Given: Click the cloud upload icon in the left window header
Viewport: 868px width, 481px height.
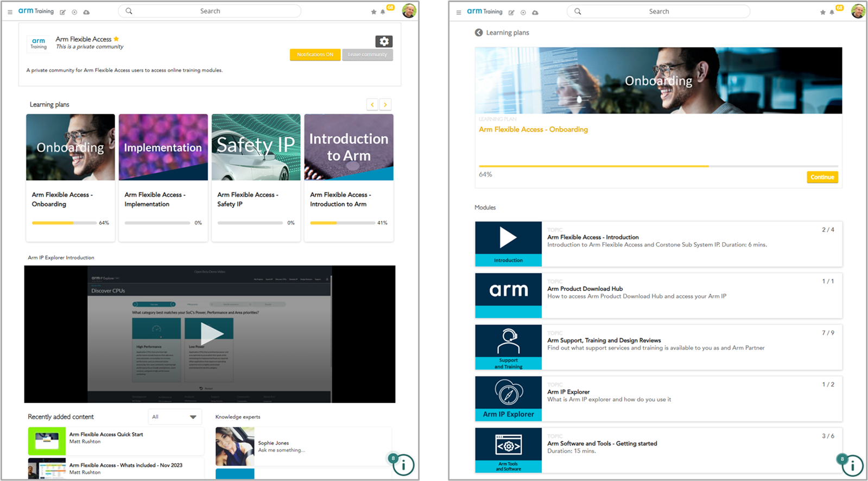Looking at the screenshot, I should [86, 12].
